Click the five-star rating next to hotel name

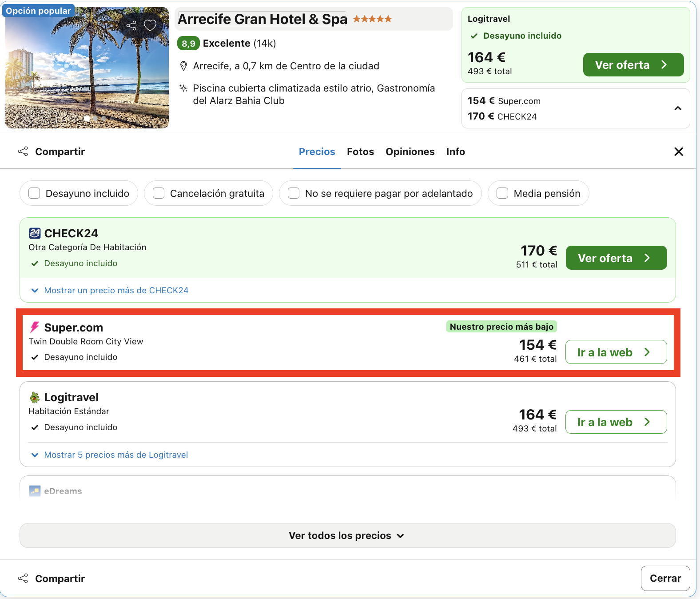pos(373,19)
